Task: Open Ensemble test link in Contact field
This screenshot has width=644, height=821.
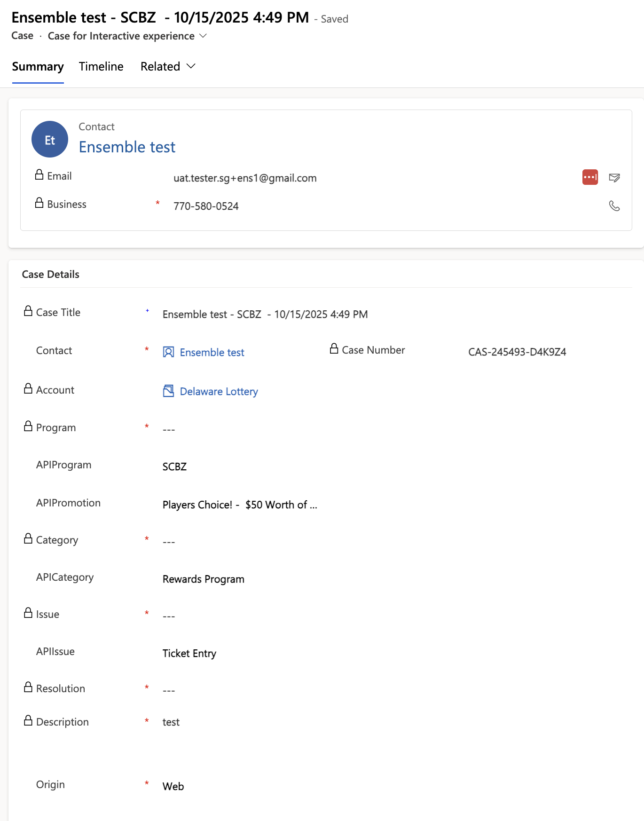Action: pos(212,353)
